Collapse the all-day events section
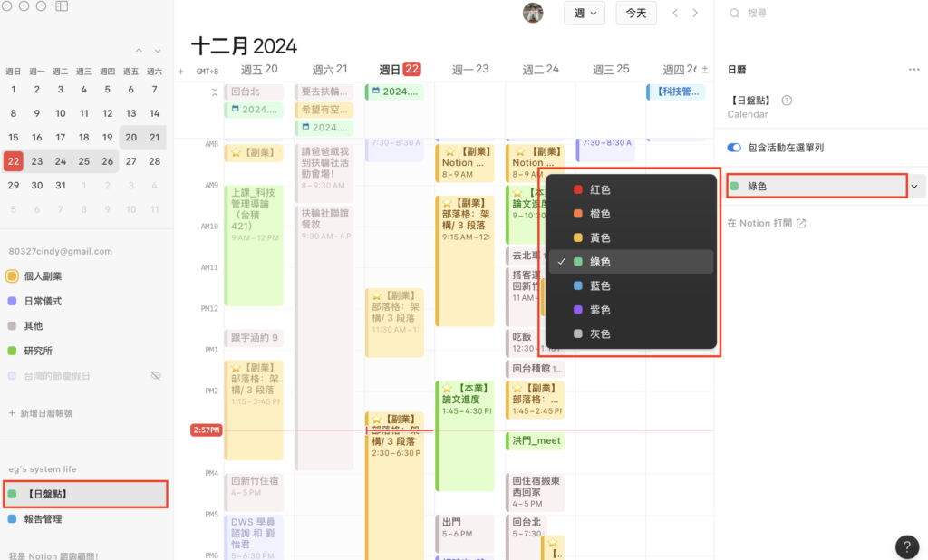Viewport: 928px width, 560px height. tap(215, 92)
